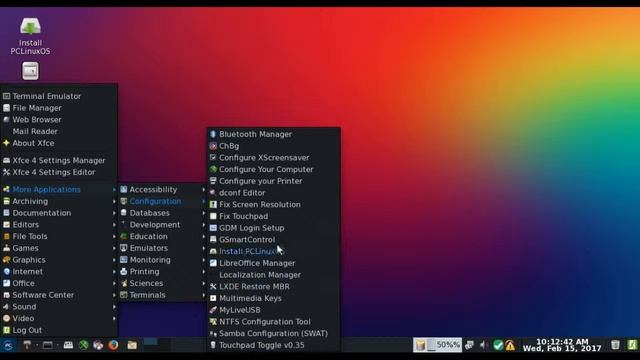640x360 pixels.
Task: Open the Databases submenu
Action: tap(162, 213)
